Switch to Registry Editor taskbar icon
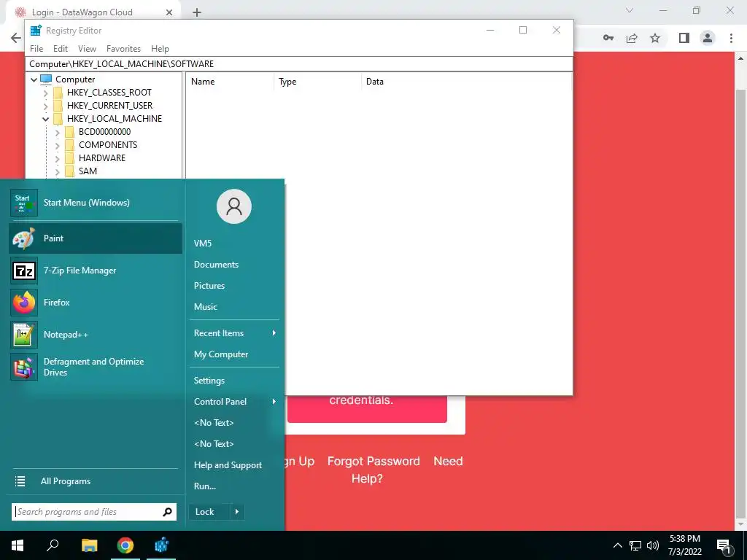Image resolution: width=747 pixels, height=560 pixels. [x=161, y=545]
